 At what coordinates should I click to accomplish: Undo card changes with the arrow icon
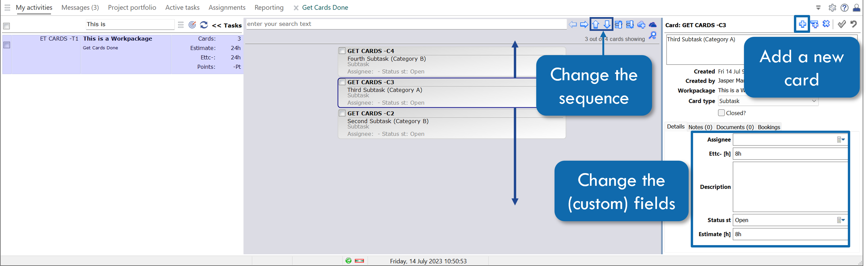coord(853,24)
